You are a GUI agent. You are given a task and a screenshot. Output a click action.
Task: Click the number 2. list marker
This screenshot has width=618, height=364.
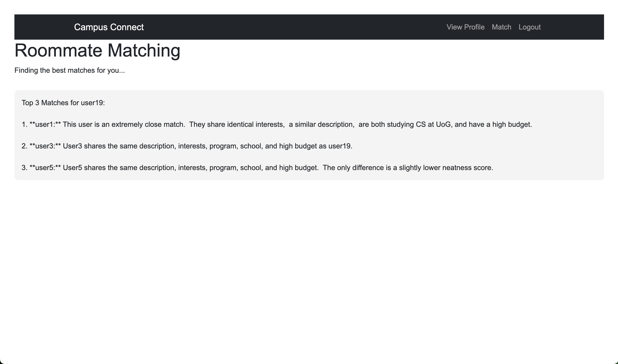click(24, 146)
